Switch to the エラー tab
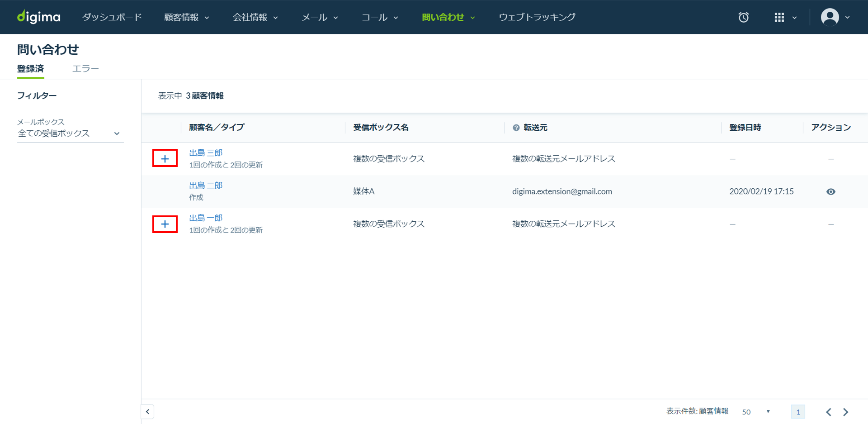 point(85,69)
